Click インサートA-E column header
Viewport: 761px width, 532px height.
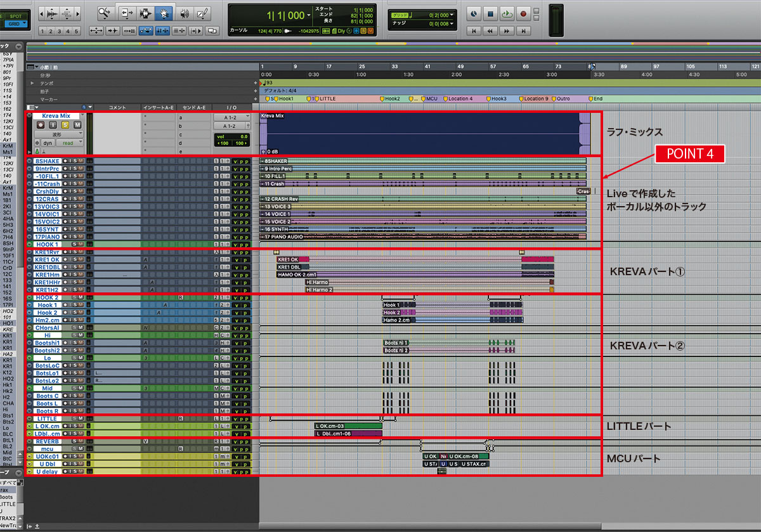tap(159, 107)
